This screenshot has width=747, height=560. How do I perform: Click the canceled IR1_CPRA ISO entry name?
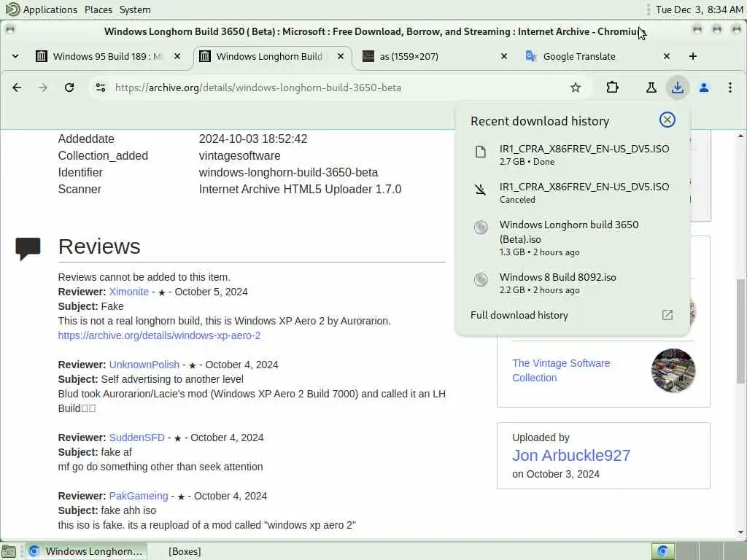click(x=584, y=187)
